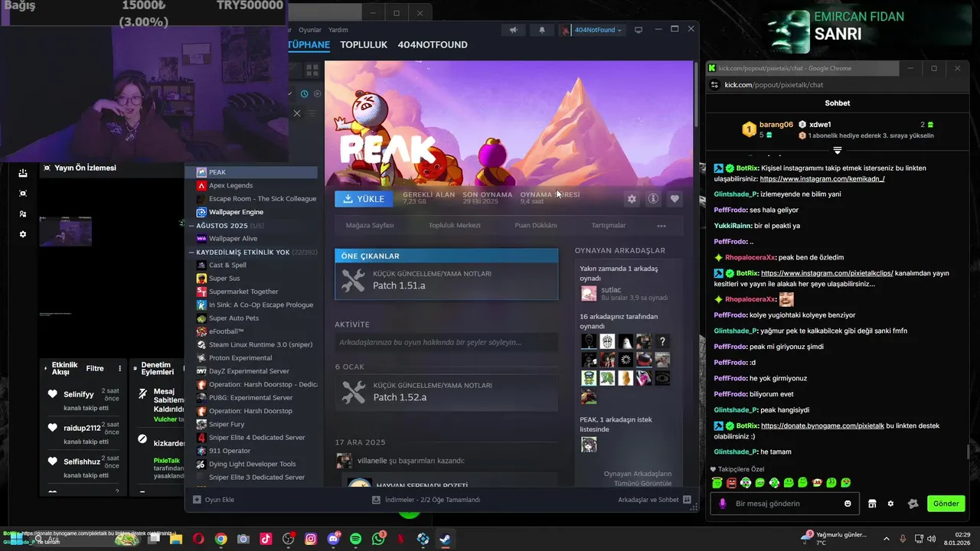Screen dimensions: 980x551
Task: Show hidden system tray icons chevron
Action: (x=887, y=539)
